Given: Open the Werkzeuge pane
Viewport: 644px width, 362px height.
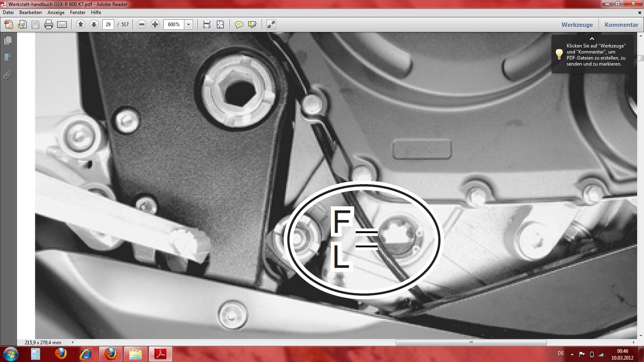Looking at the screenshot, I should pyautogui.click(x=577, y=25).
